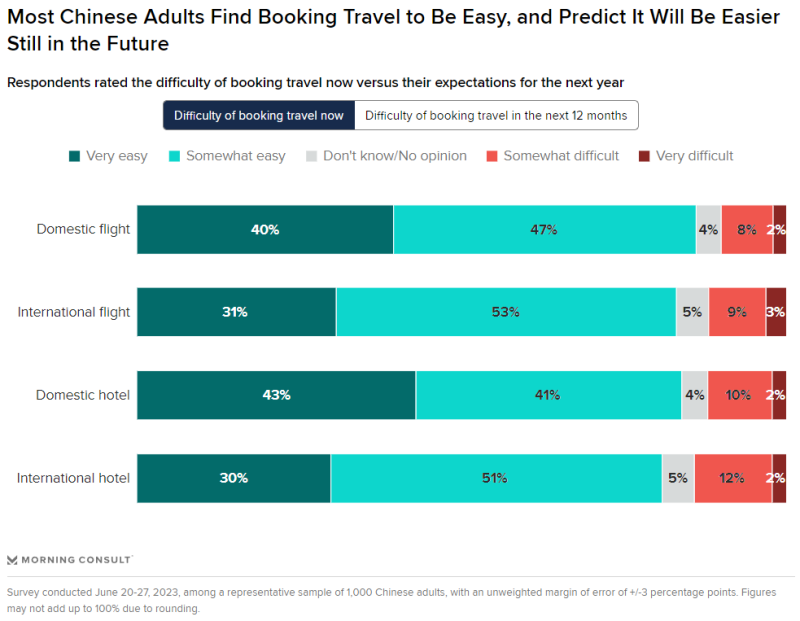This screenshot has width=800, height=621.
Task: Toggle the Somewhat difficult legend entry
Action: (x=551, y=156)
